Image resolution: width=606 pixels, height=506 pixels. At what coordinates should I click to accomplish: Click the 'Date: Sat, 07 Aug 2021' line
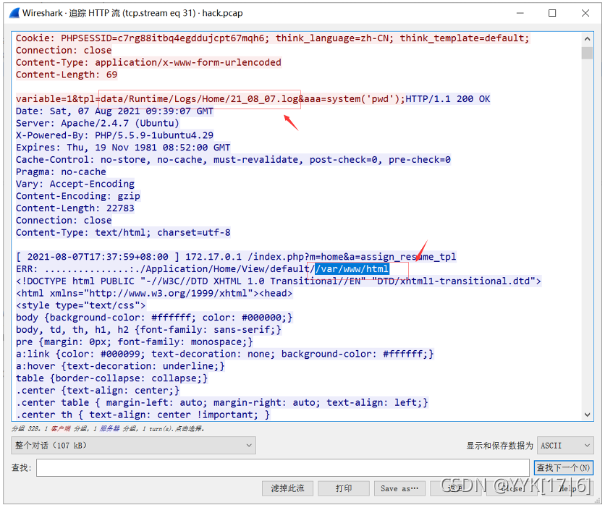[114, 111]
